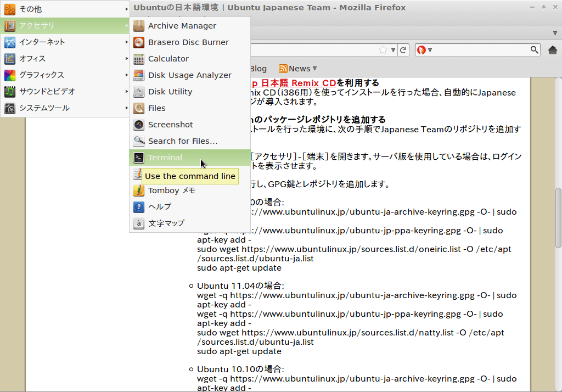Click the "Ubuntu 11.04の場合:" text
562x392 pixels.
click(240, 286)
